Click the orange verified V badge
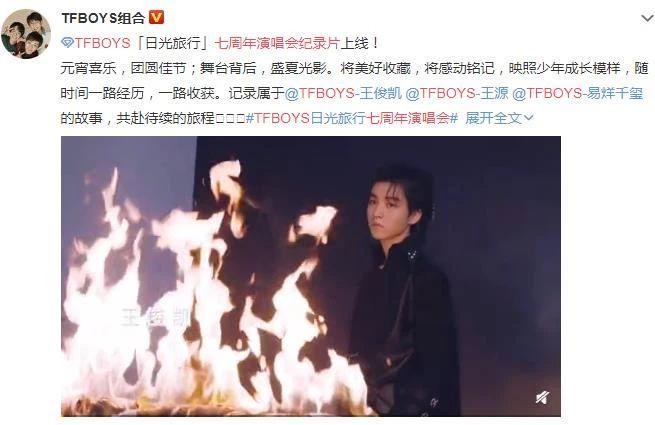 point(156,18)
